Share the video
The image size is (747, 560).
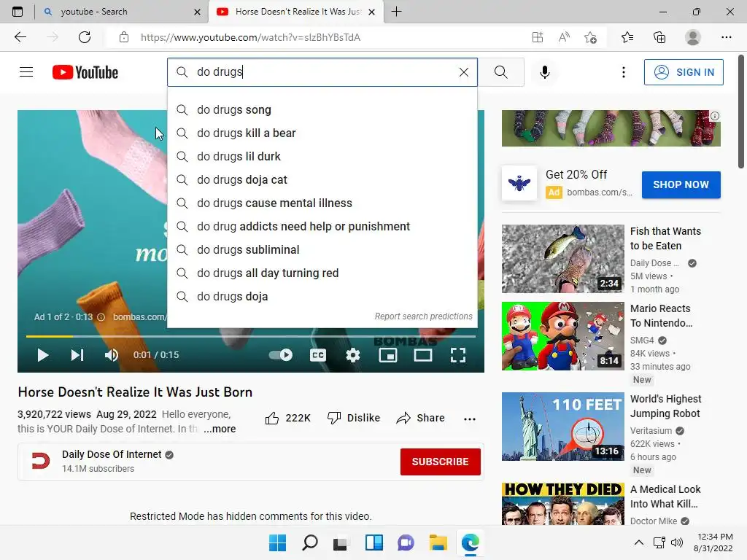[421, 418]
